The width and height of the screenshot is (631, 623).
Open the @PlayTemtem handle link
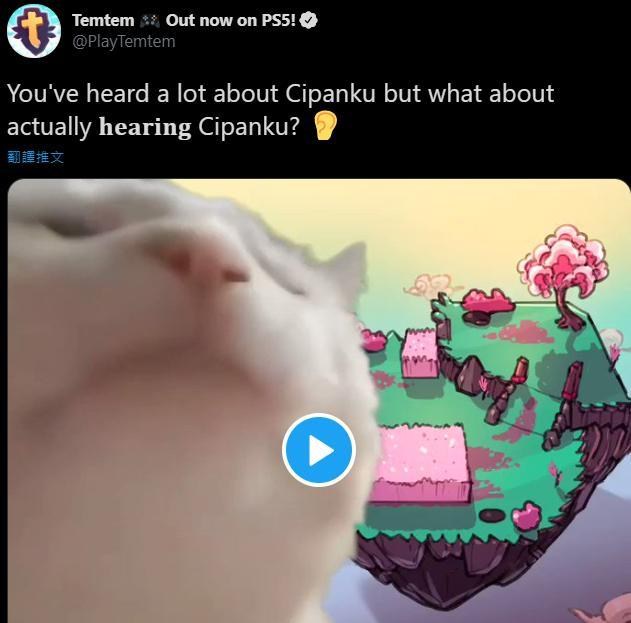pos(124,41)
